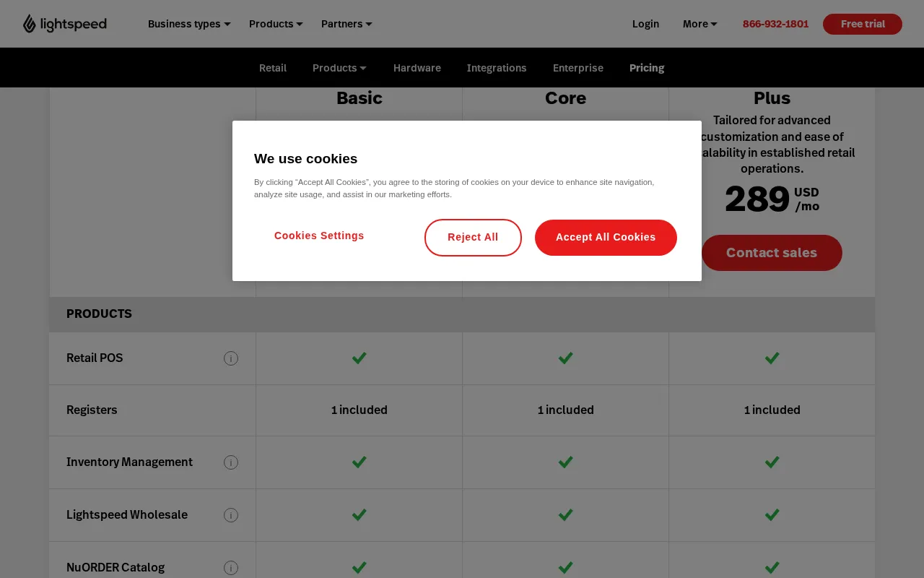
Task: Expand More menu
Action: (699, 24)
